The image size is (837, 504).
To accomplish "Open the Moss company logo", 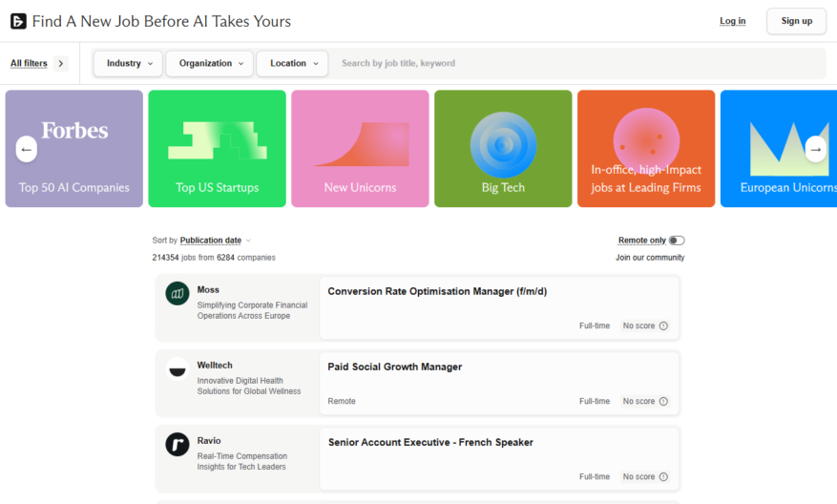I will tap(178, 294).
